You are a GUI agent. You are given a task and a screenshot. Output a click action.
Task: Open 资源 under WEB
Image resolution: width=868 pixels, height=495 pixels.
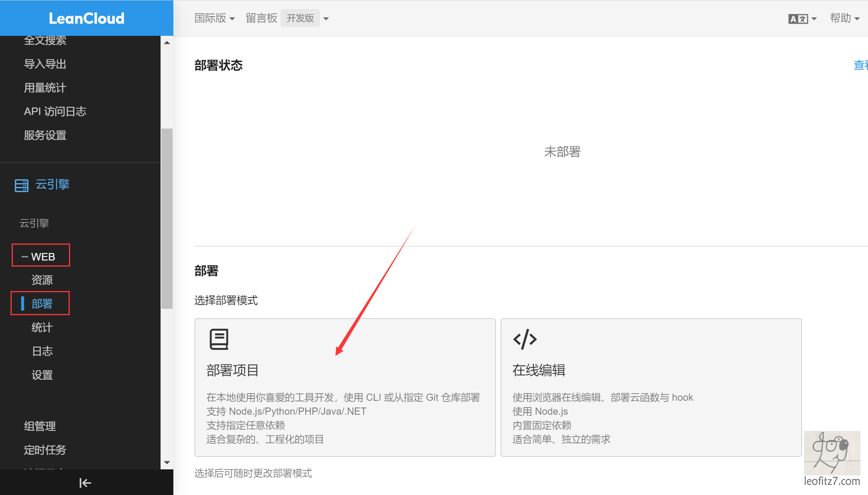coord(42,280)
